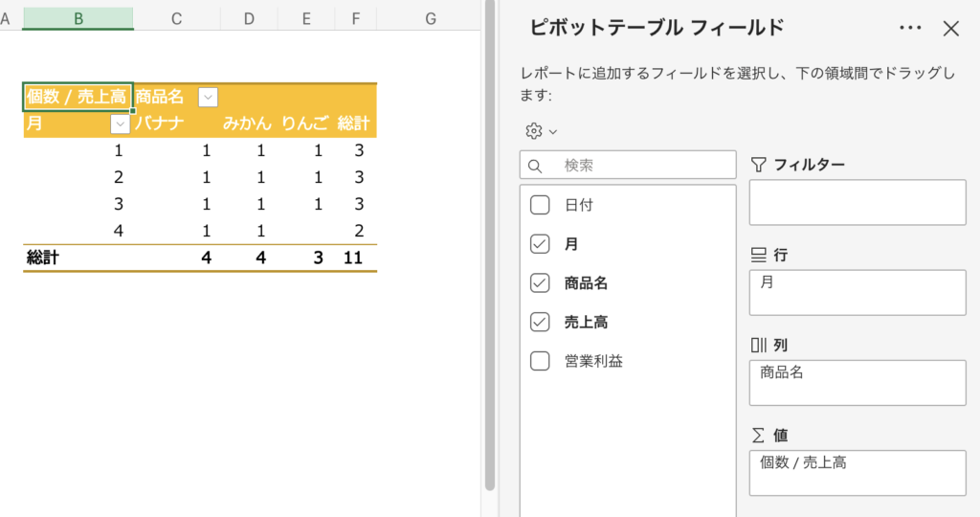Click the filter funnel icon

point(759,165)
